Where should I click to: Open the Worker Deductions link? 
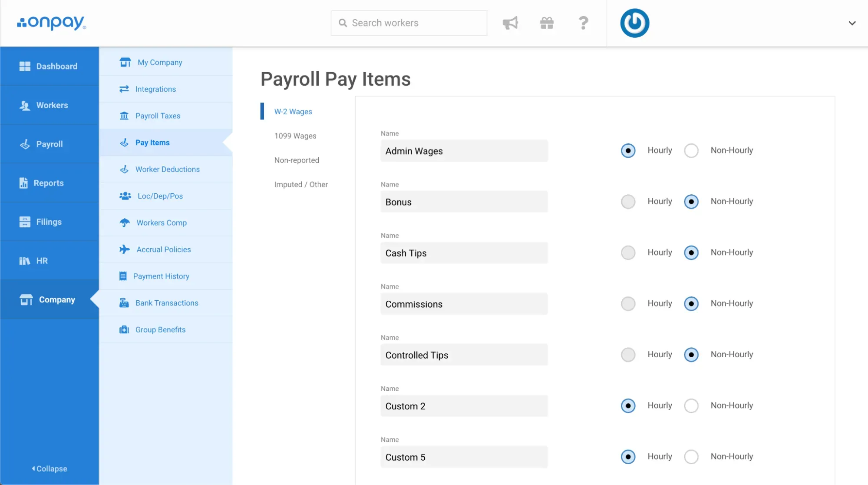(x=167, y=169)
